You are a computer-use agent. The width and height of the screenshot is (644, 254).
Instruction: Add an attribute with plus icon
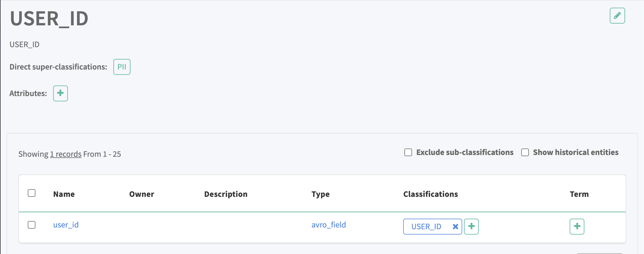(61, 93)
